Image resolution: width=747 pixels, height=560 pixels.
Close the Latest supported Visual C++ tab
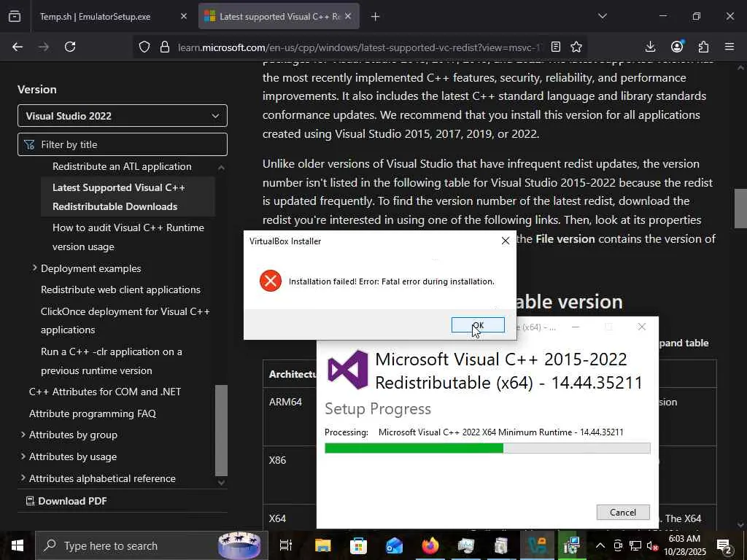tap(348, 17)
